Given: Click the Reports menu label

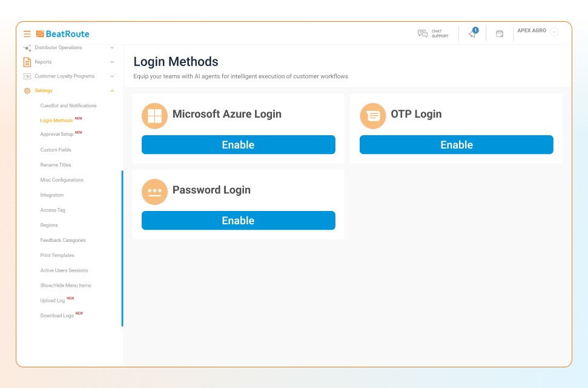Looking at the screenshot, I should 43,62.
